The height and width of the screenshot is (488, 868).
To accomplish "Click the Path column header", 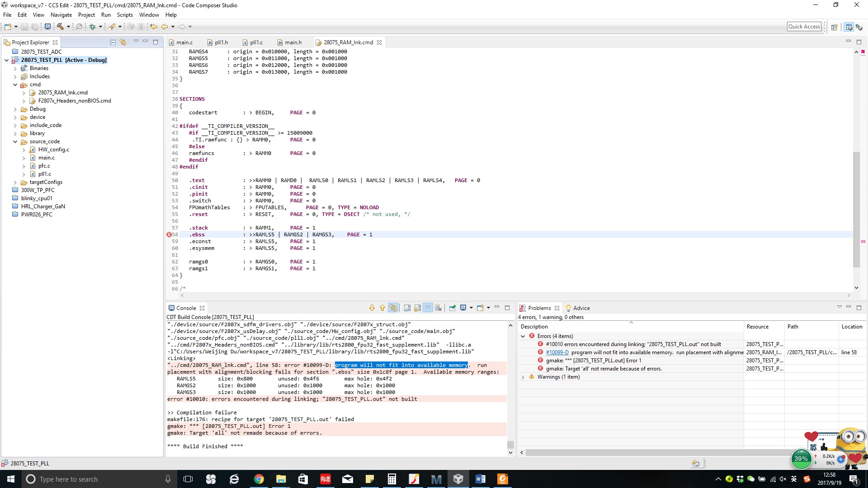I will [x=812, y=327].
